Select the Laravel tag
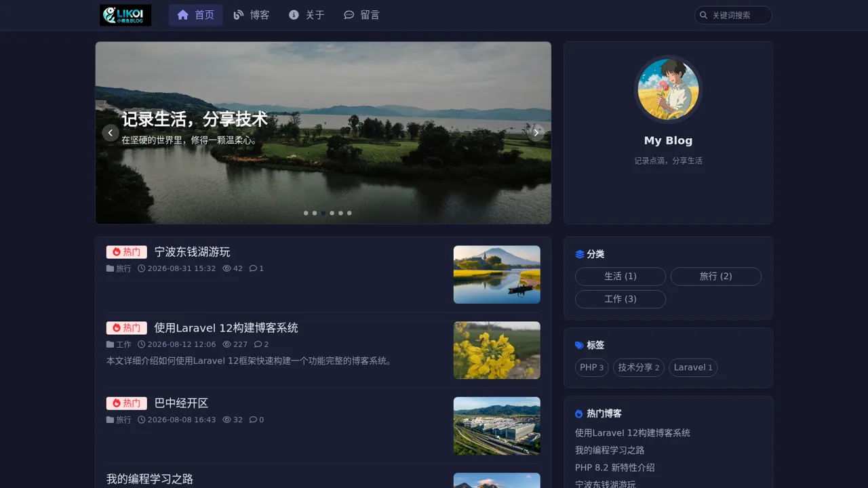868x488 pixels. 693,367
